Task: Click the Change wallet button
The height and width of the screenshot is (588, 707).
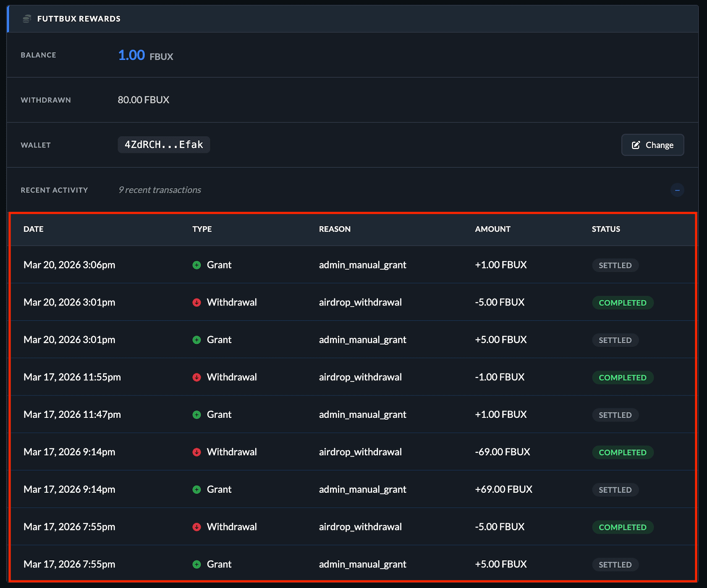Action: (x=652, y=145)
